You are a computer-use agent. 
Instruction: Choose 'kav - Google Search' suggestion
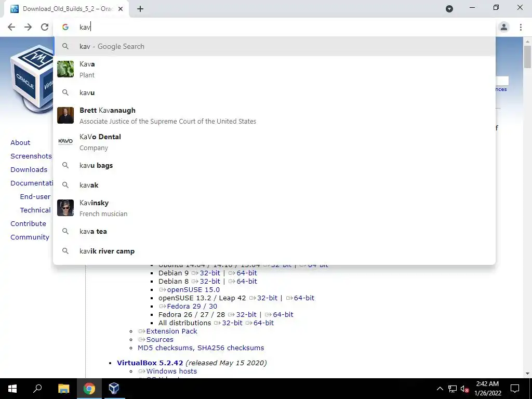(274, 46)
